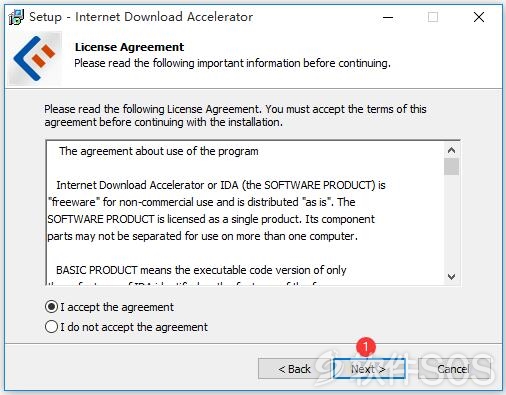The image size is (506, 395).
Task: Click the license scrollbar up arrow
Action: [451, 150]
